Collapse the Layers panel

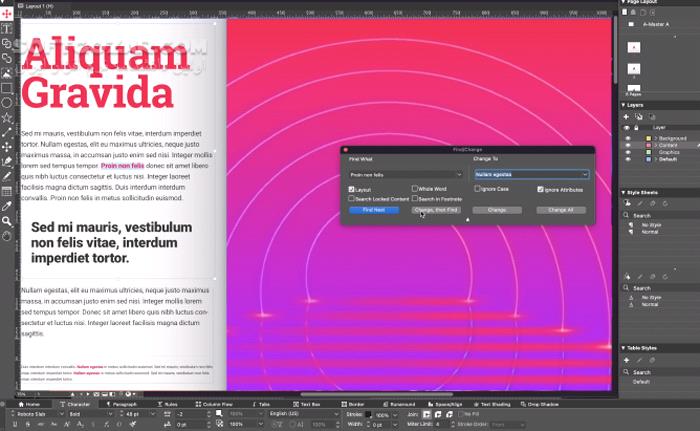click(x=624, y=105)
